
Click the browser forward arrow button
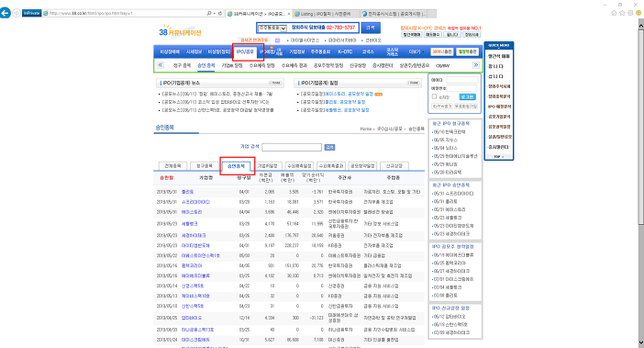coord(17,13)
